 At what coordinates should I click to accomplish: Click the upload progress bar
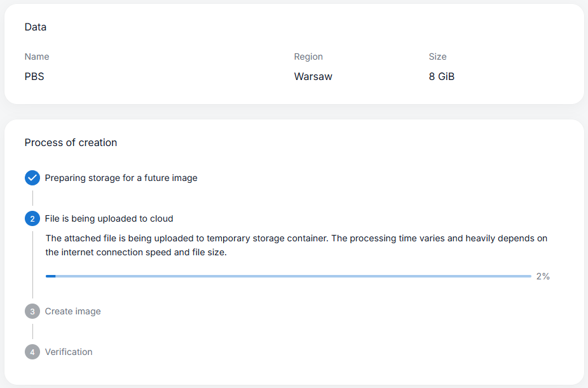[288, 276]
